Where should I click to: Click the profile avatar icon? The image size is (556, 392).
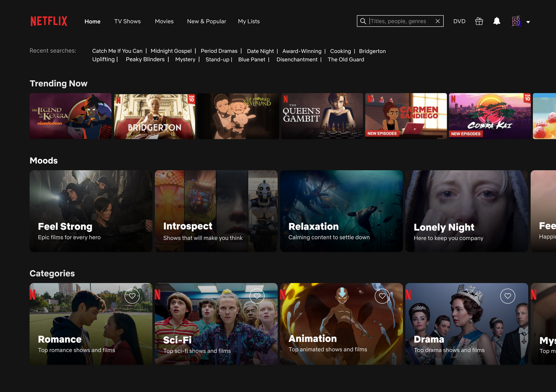point(516,21)
